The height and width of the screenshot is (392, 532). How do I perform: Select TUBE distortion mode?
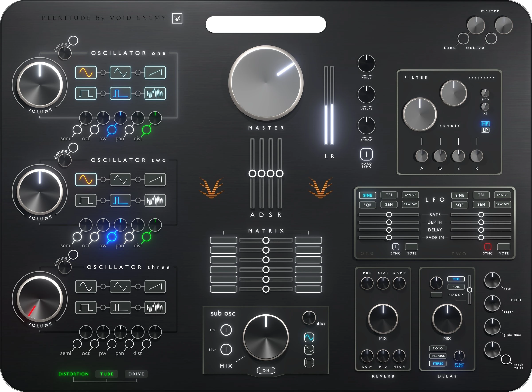point(107,374)
